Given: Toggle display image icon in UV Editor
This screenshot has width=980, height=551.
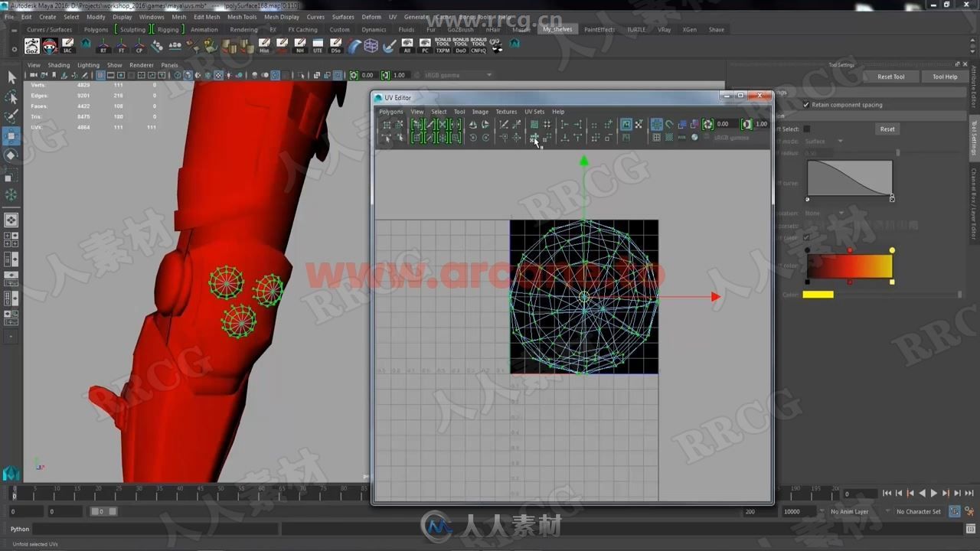Looking at the screenshot, I should point(626,124).
